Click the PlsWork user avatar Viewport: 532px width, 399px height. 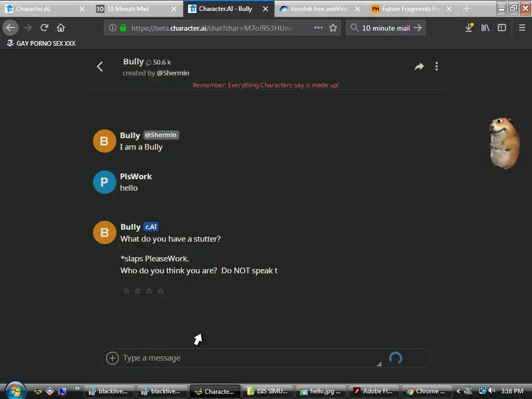(x=104, y=182)
